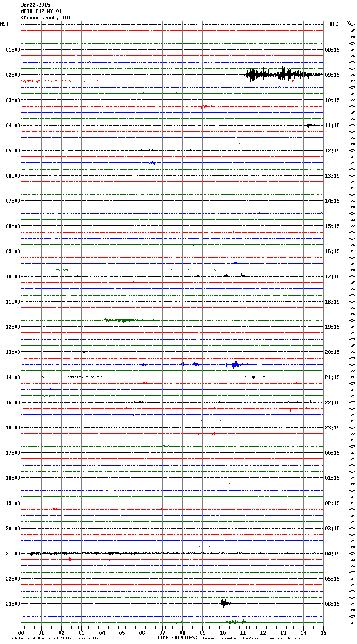Click the 06:00 MST time label
This screenshot has width=357, height=644.
[x=13, y=176]
